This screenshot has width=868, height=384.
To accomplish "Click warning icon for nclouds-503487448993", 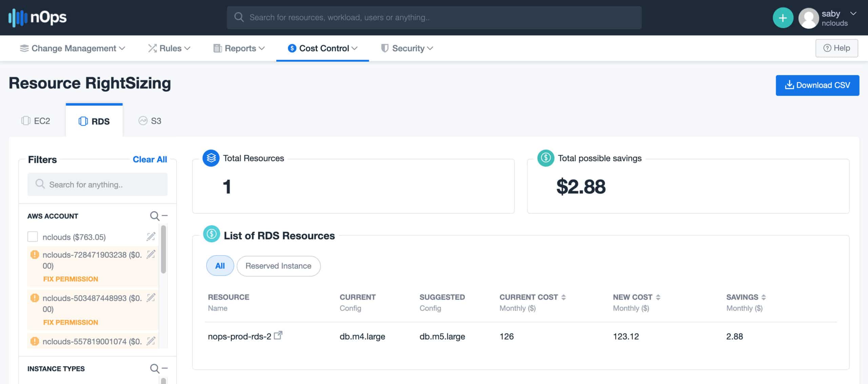I will pyautogui.click(x=35, y=298).
